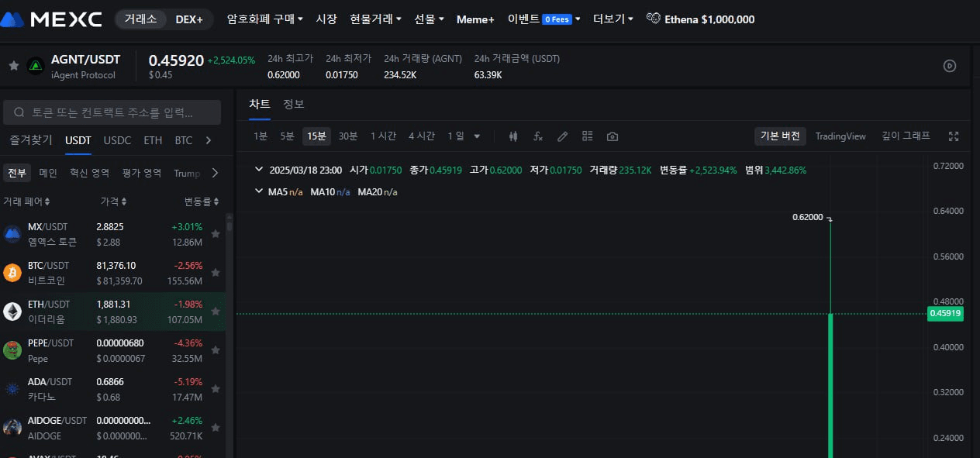Click the PEPE frog icon
The height and width of the screenshot is (458, 980).
[12, 350]
